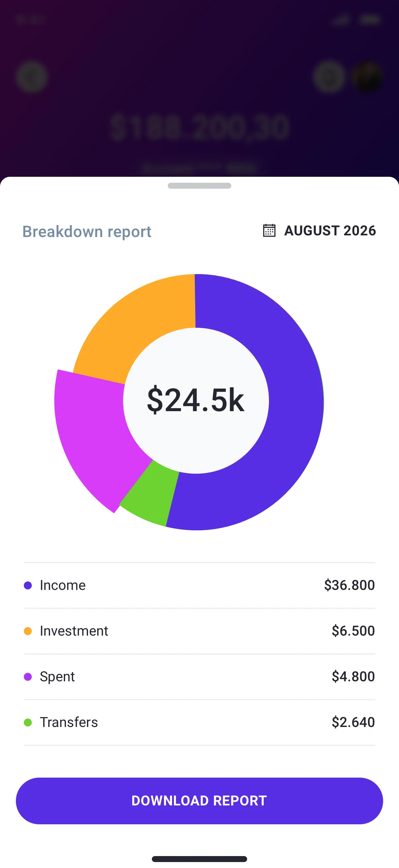
Task: Click the Income purple legend dot
Action: (28, 585)
